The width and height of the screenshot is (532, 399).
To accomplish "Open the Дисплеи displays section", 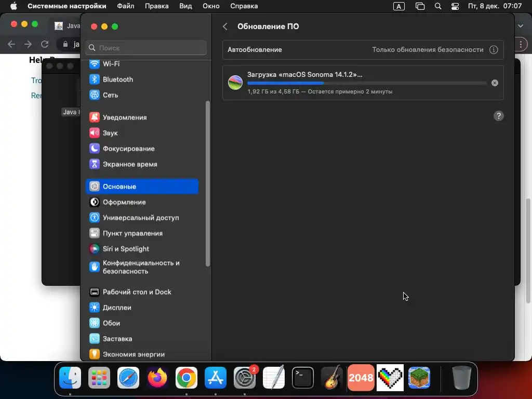I will click(x=142, y=308).
